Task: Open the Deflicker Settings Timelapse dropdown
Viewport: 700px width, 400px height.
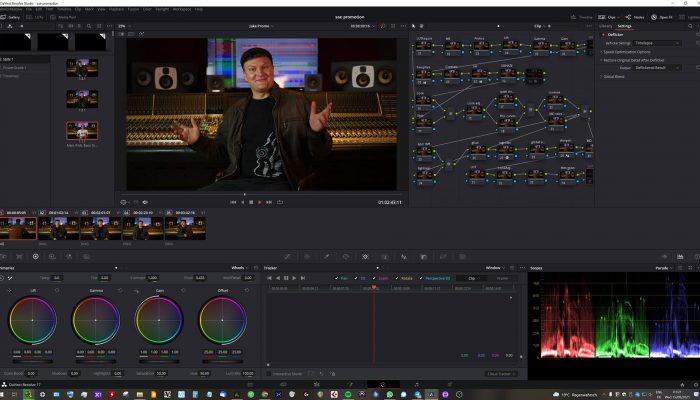Action: [657, 43]
